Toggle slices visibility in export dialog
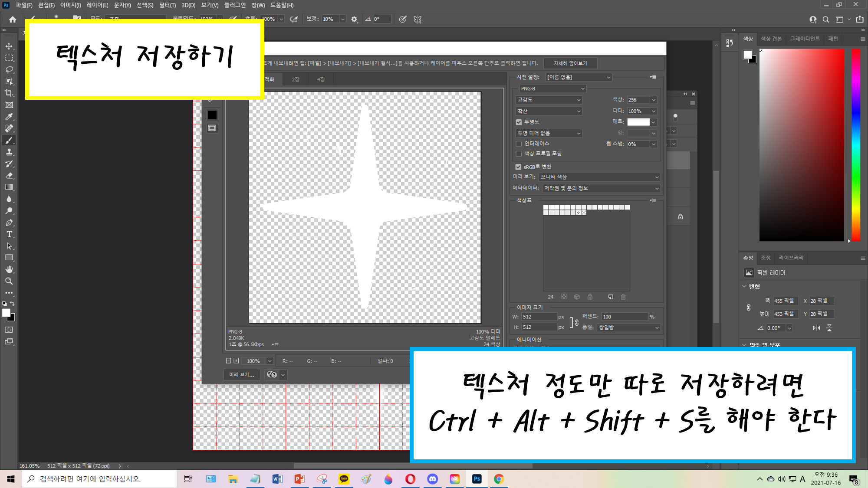This screenshot has height=488, width=868. click(x=212, y=128)
